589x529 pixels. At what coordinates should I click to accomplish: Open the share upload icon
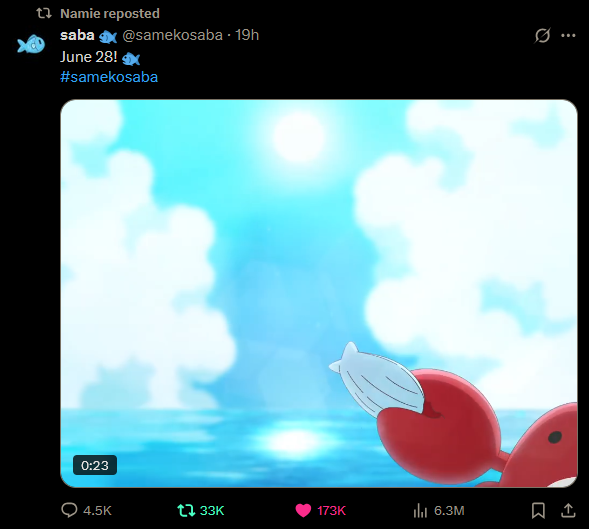(568, 510)
